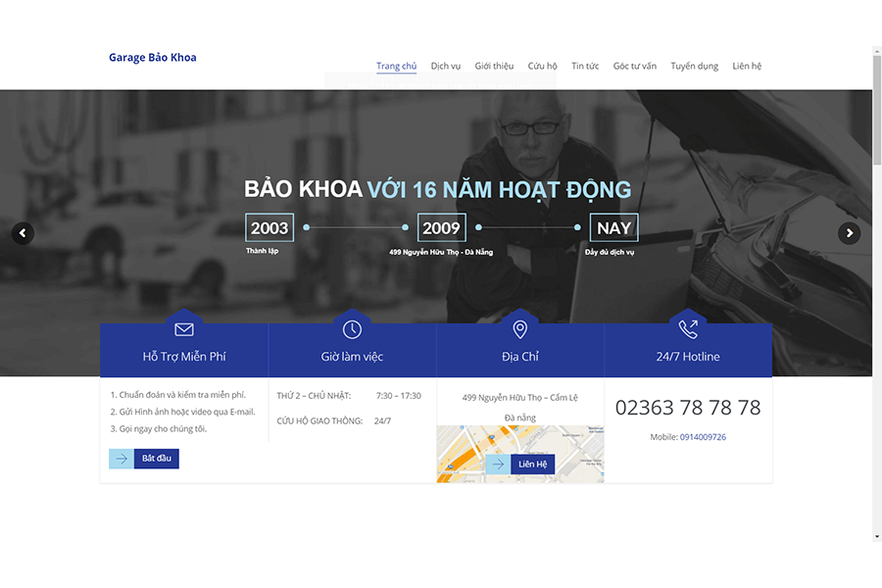Screen dimensions: 882x588
Task: Click the envelope icon above Hỗ Trợ Miễn Phí
Action: (x=184, y=328)
